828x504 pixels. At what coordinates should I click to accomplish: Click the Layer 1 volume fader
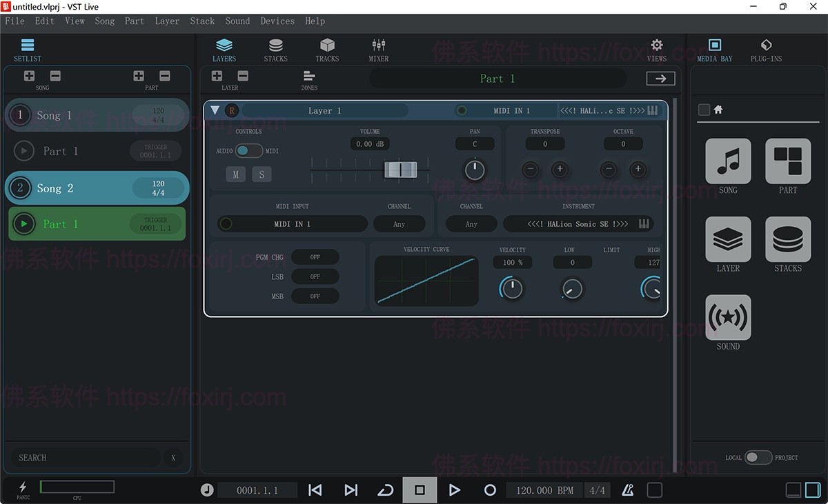coord(401,169)
